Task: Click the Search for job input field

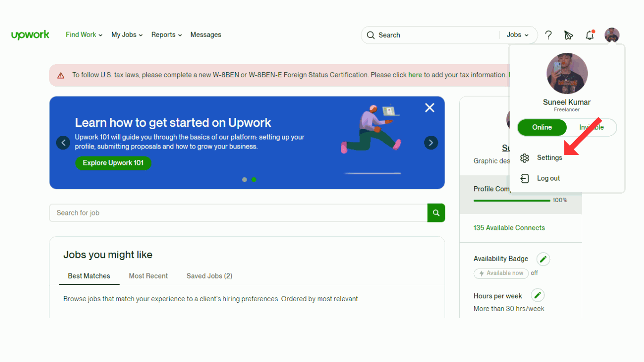Action: click(x=239, y=213)
